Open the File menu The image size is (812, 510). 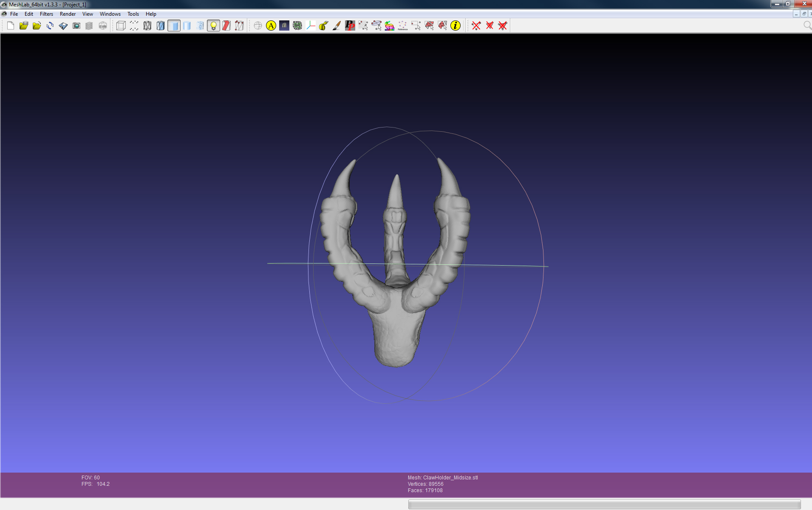click(x=14, y=14)
